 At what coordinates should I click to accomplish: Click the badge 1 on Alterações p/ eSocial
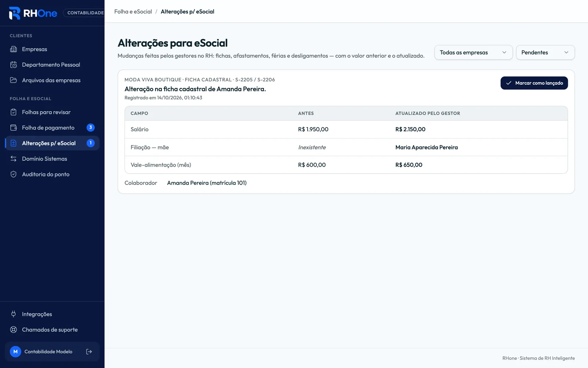coord(91,143)
